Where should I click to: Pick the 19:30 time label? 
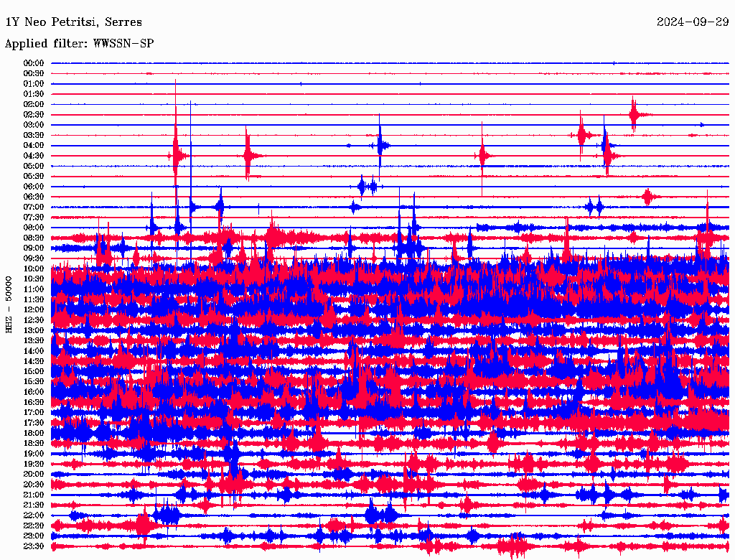point(34,465)
